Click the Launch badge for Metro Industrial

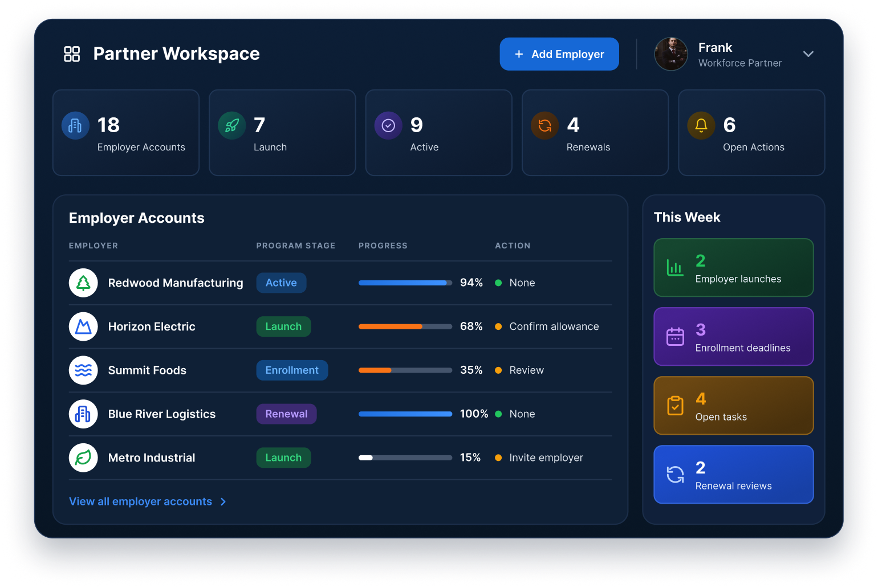coord(283,458)
